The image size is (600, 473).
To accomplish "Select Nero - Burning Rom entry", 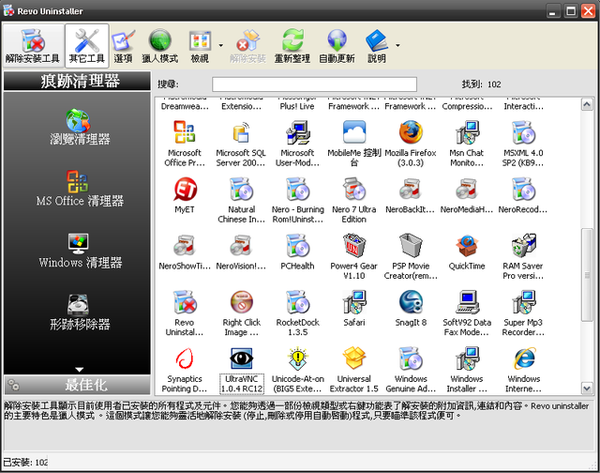I will 298,200.
